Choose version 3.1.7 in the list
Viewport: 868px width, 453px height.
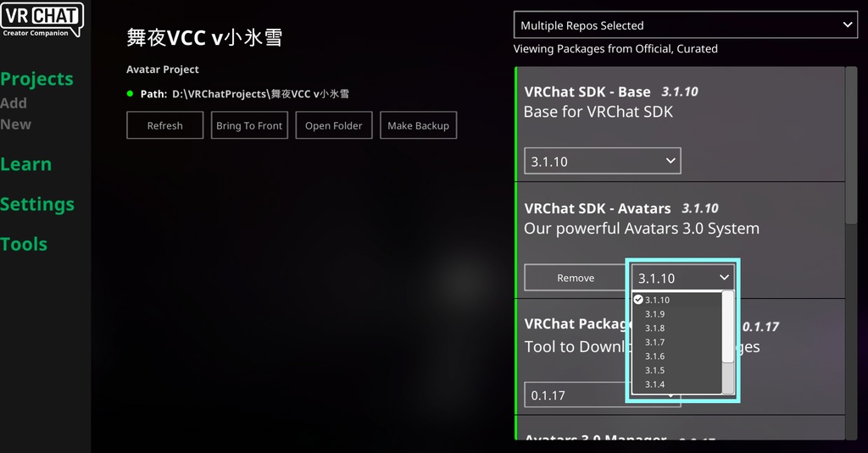tap(676, 342)
